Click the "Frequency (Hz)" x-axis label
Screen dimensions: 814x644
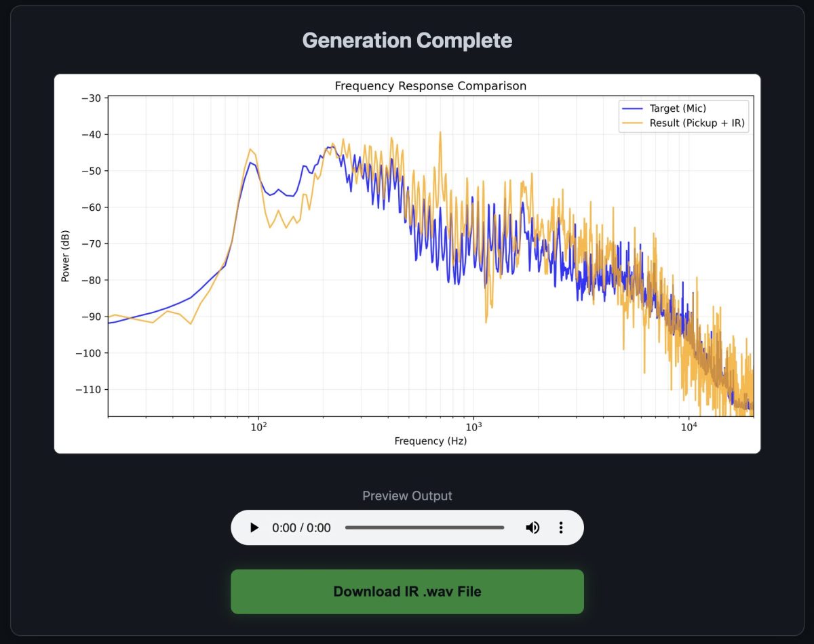(430, 441)
